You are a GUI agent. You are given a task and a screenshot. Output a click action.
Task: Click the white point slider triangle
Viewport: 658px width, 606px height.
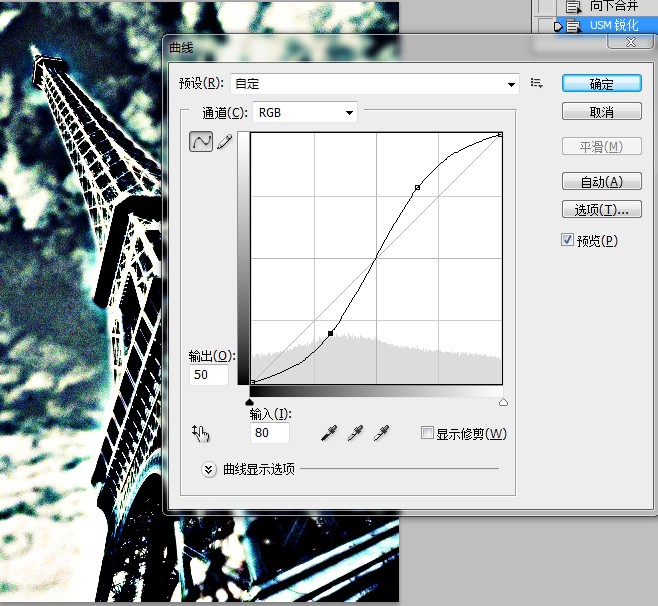pos(503,402)
